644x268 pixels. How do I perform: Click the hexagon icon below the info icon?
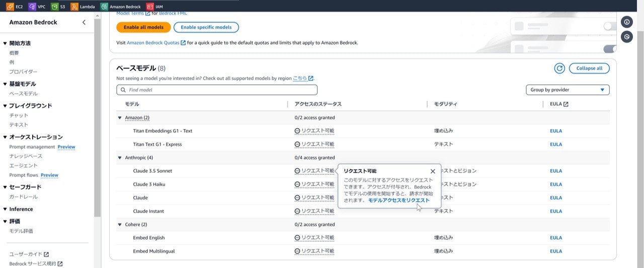point(626,37)
